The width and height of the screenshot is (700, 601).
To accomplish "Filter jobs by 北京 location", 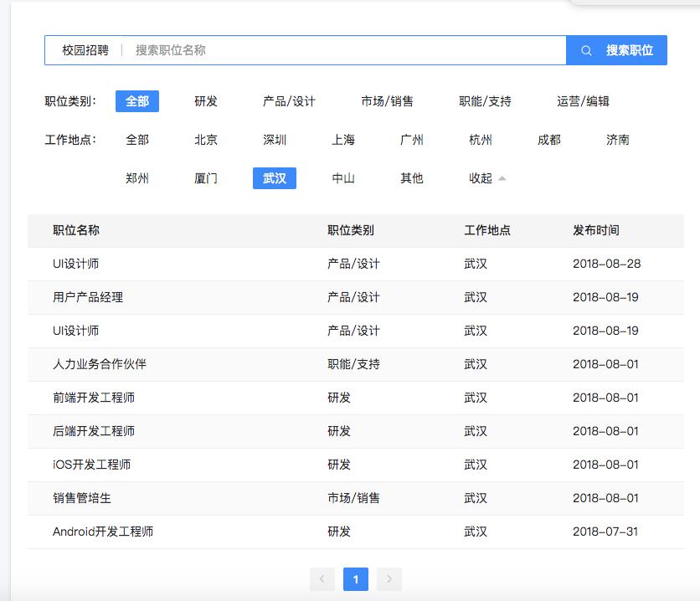I will point(204,141).
